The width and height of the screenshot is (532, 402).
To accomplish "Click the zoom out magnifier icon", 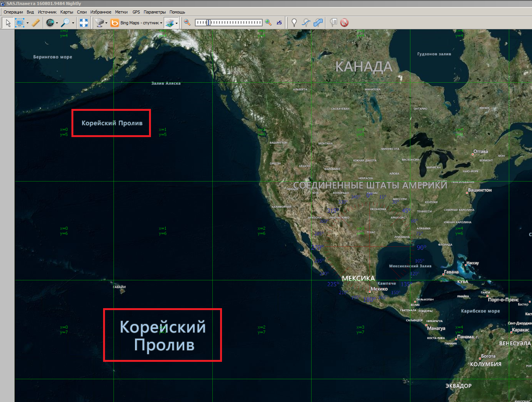I will click(187, 23).
